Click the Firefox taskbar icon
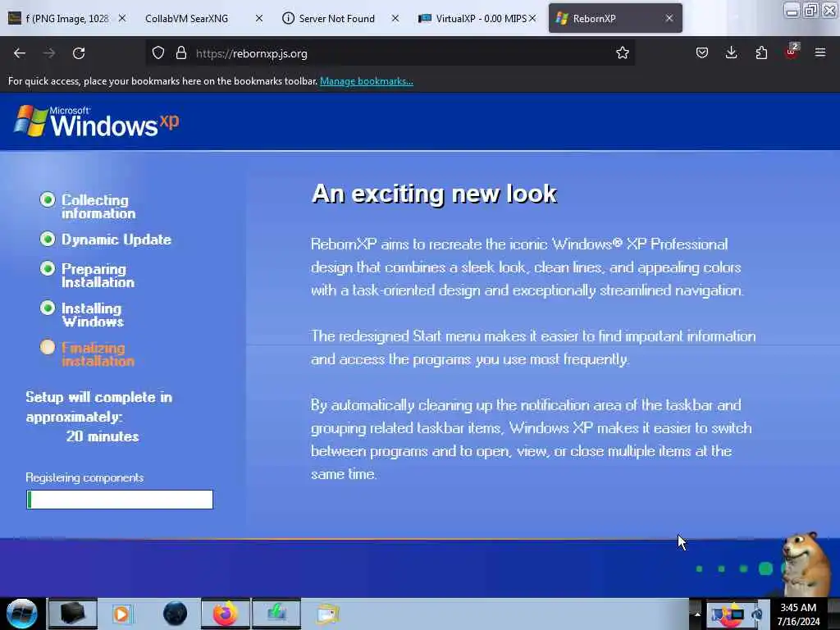840x630 pixels. tap(226, 614)
